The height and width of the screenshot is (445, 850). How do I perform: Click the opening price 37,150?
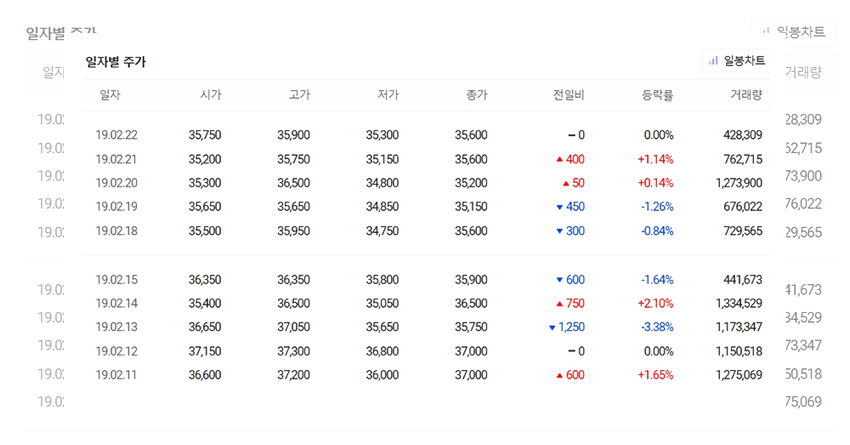click(205, 351)
